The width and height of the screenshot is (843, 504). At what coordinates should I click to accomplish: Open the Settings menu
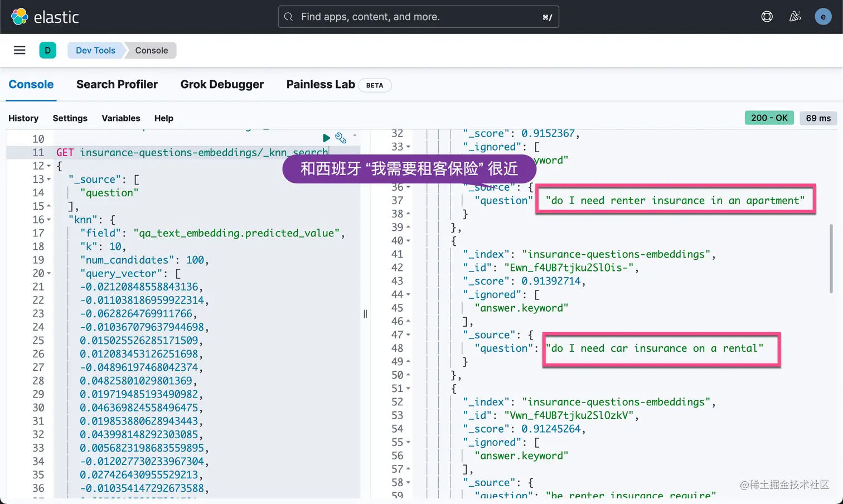(x=70, y=118)
